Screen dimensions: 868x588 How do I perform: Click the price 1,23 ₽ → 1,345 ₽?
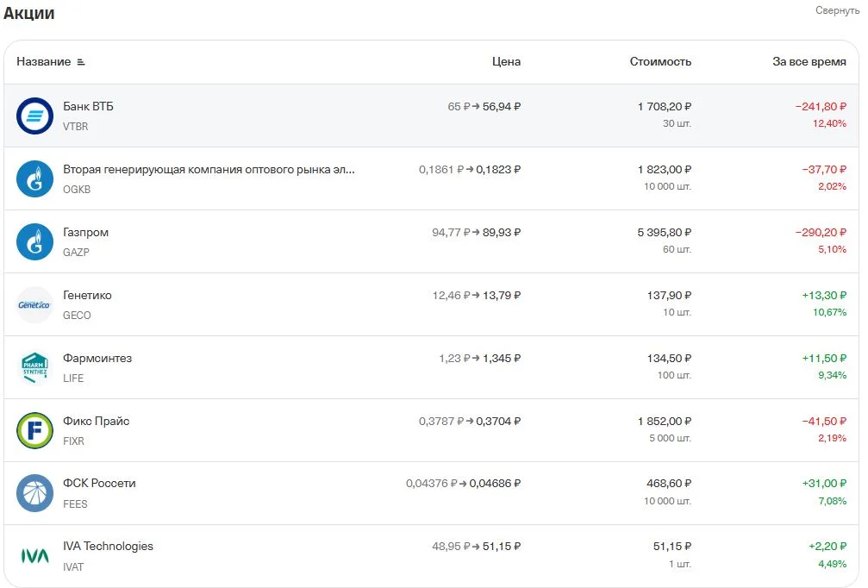(480, 358)
